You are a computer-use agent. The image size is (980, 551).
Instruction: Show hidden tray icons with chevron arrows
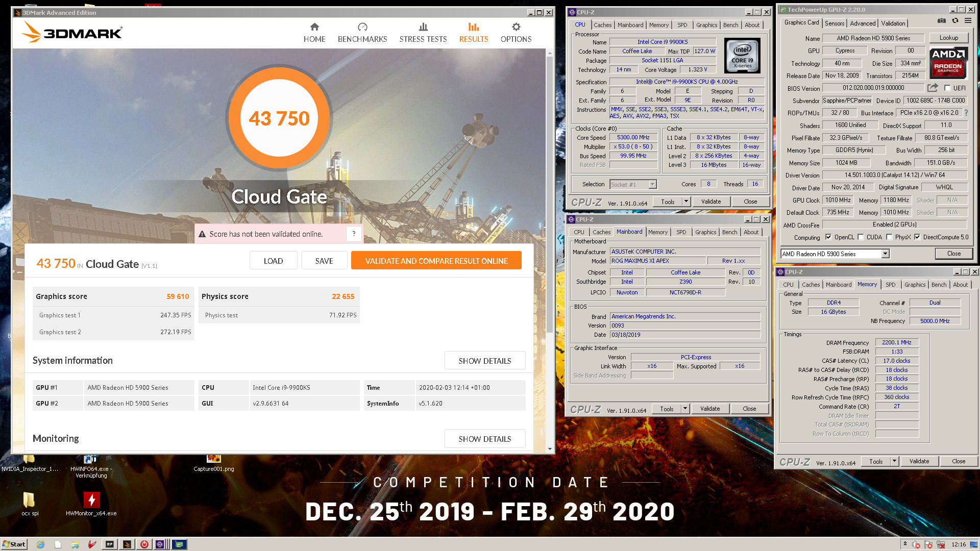coord(905,544)
